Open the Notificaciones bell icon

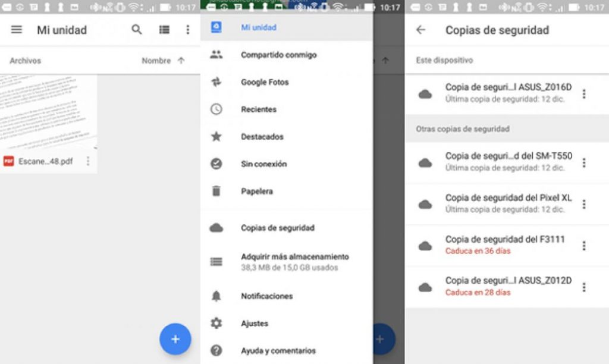pyautogui.click(x=216, y=296)
